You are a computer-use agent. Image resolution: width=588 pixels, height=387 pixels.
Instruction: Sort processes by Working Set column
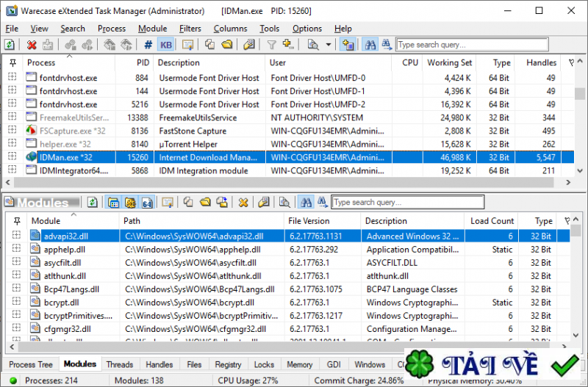[449, 63]
